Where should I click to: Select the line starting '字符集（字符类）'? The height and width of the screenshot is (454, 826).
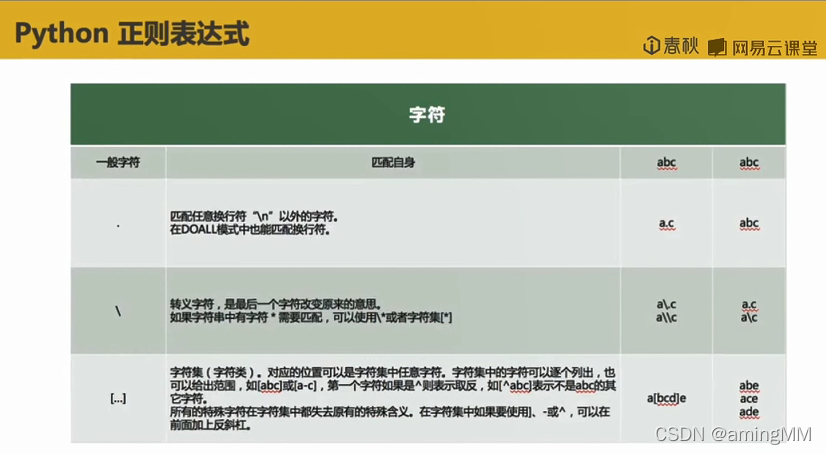click(392, 372)
